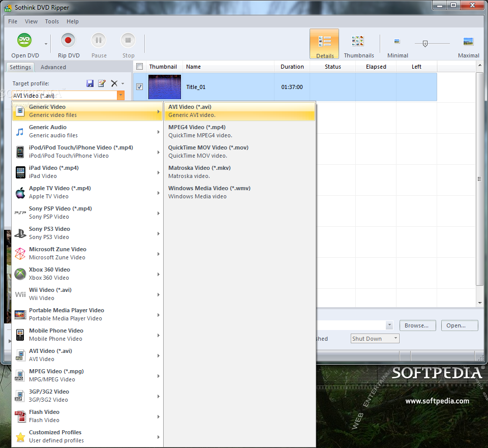
Task: Select the Apple TV Video apple icon
Action: tap(20, 192)
